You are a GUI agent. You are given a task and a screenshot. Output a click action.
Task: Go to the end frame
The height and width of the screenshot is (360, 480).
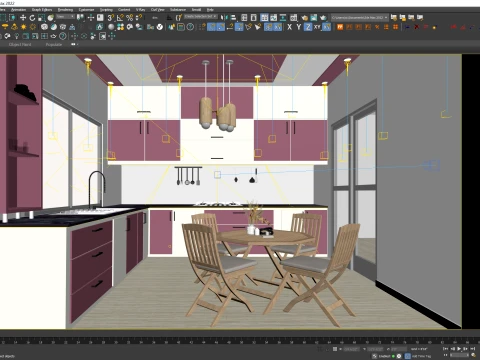472,349
